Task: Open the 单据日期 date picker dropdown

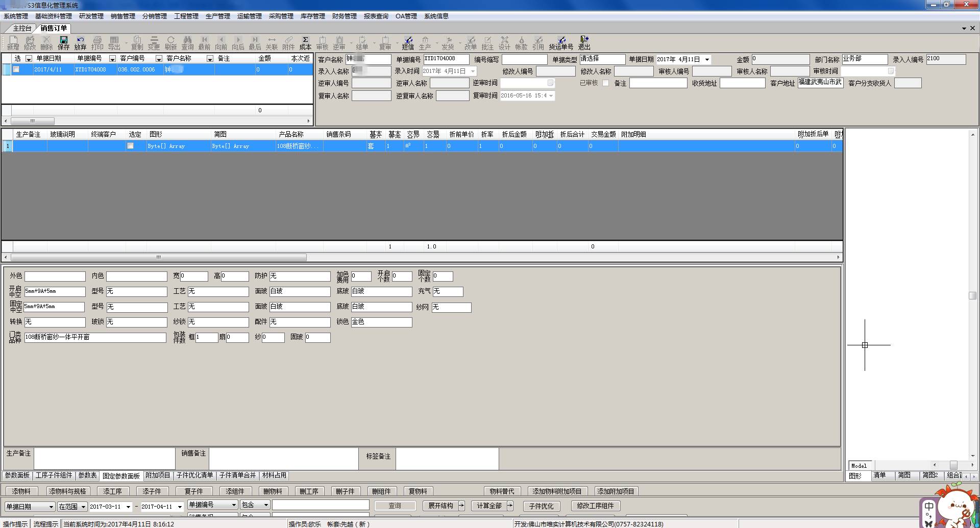Action: click(x=707, y=60)
